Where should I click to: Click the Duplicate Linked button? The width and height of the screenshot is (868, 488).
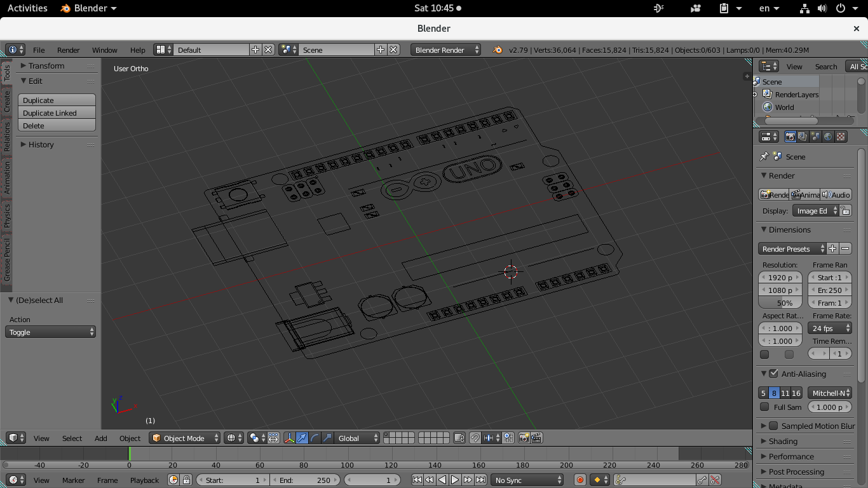pos(57,112)
